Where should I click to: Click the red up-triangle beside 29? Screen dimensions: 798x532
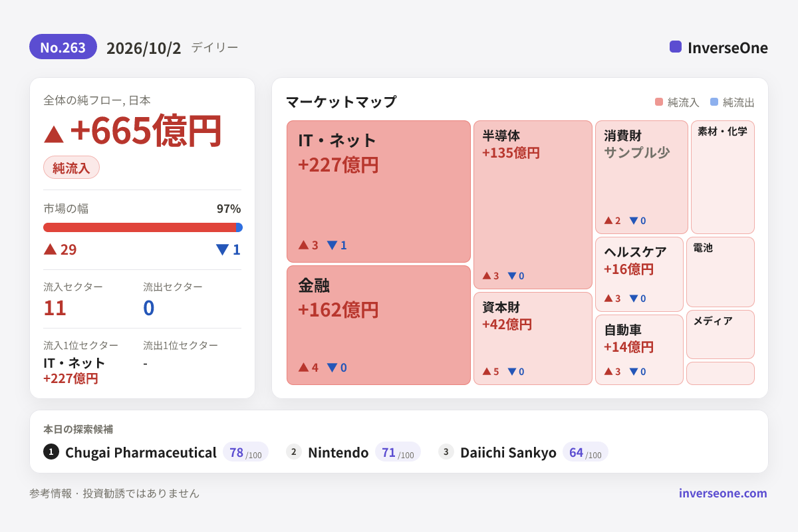click(x=50, y=249)
